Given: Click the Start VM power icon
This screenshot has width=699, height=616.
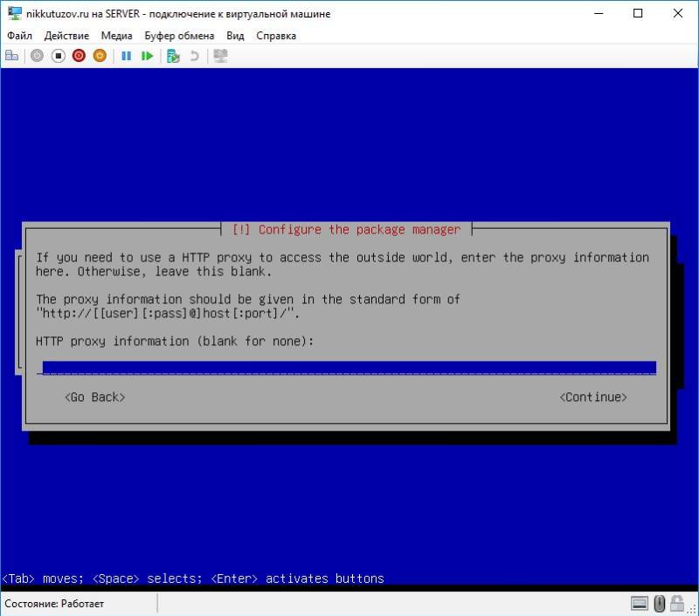Looking at the screenshot, I should (x=35, y=55).
